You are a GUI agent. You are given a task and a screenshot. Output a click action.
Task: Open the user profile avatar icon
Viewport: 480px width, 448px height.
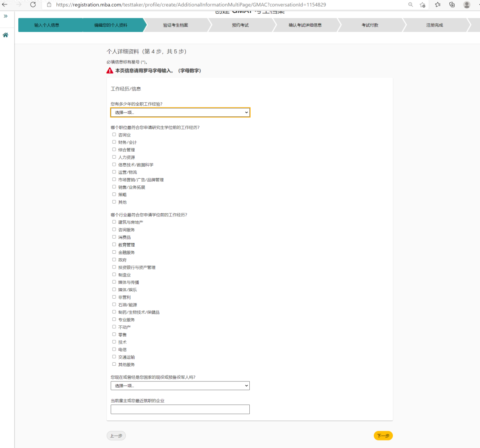[467, 4]
